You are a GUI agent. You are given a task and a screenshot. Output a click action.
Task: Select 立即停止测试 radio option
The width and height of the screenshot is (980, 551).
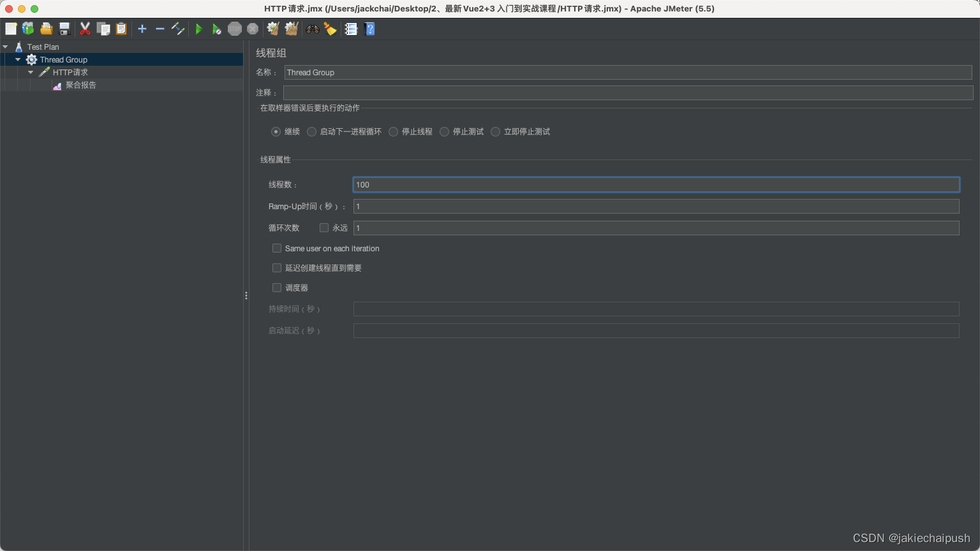coord(495,131)
